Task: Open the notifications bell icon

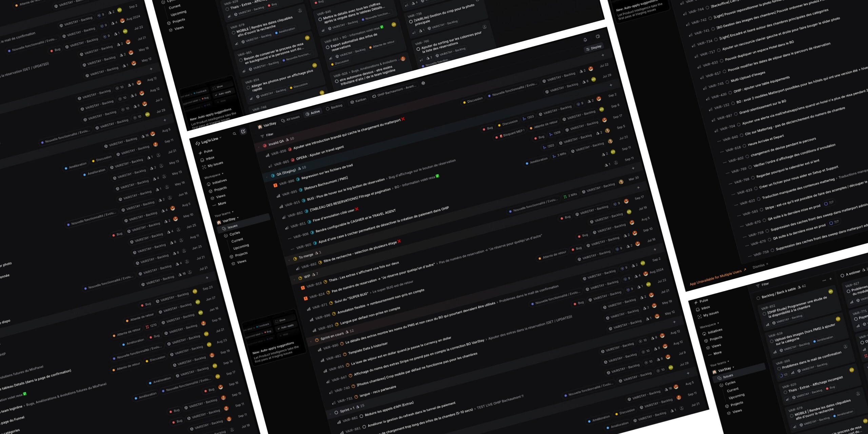Action: click(x=585, y=40)
